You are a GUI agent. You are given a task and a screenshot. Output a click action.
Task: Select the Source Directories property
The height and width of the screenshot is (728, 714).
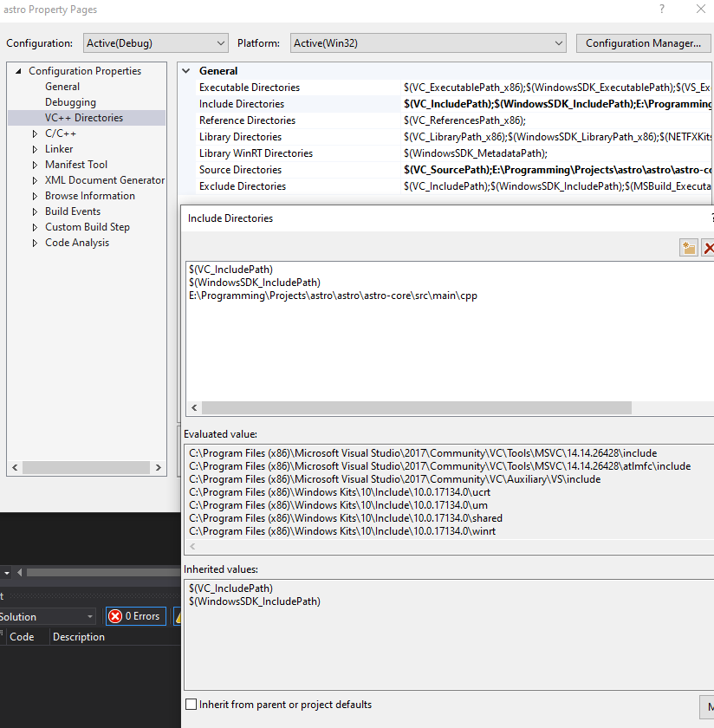(240, 170)
